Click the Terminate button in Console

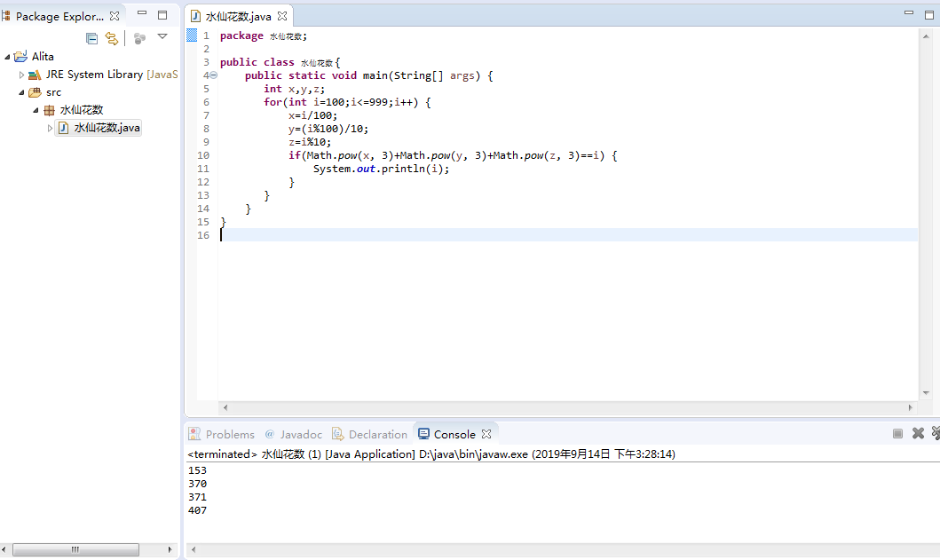897,433
